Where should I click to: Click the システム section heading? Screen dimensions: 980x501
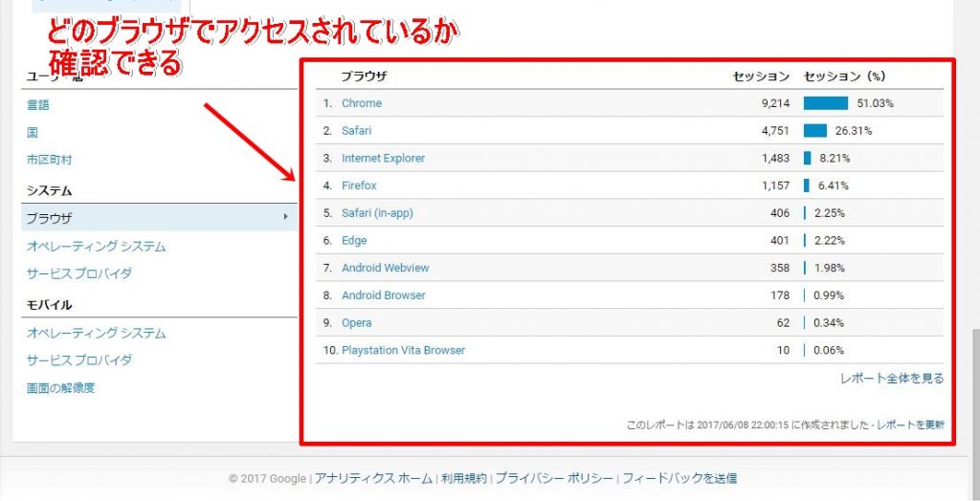tap(49, 190)
